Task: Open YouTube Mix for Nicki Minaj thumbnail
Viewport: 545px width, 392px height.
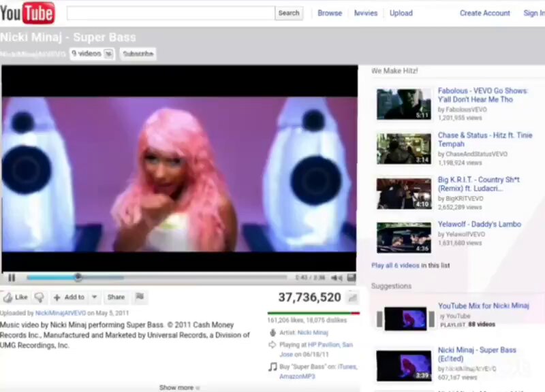Action: [x=405, y=318]
